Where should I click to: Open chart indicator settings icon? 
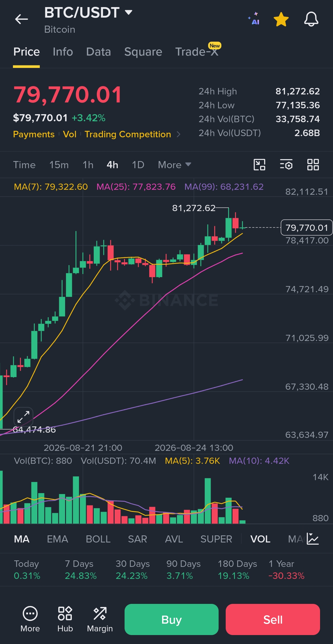[x=286, y=165]
